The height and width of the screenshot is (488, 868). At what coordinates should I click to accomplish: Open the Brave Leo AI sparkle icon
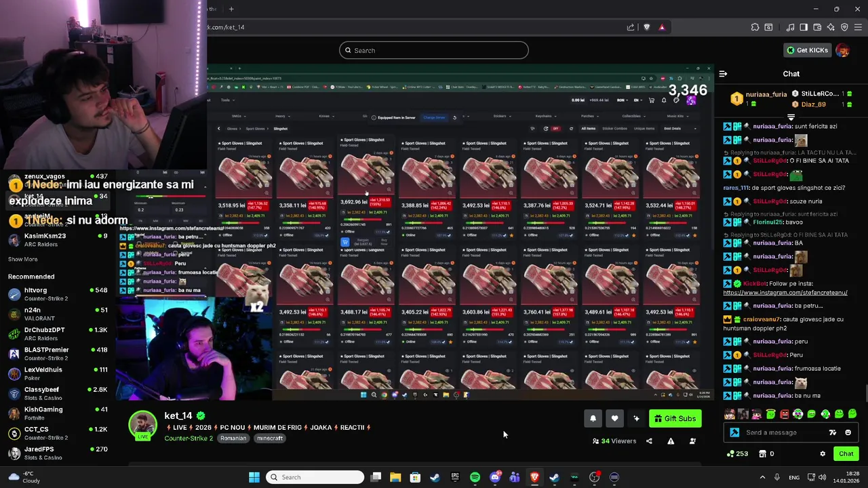(x=831, y=27)
